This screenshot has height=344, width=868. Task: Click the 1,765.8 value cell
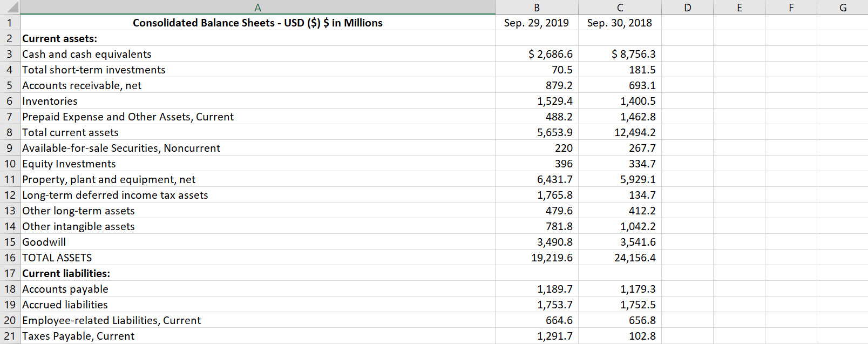pos(537,195)
